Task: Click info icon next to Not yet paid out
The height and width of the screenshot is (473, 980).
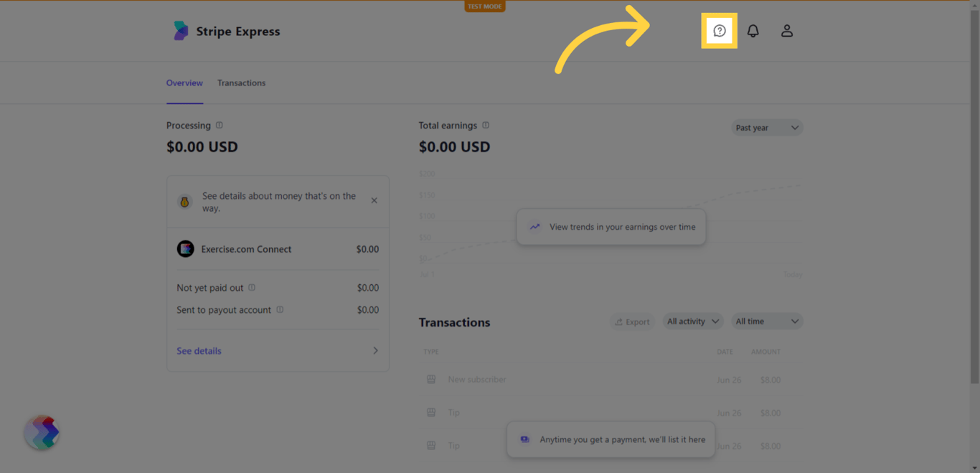Action: pyautogui.click(x=252, y=288)
